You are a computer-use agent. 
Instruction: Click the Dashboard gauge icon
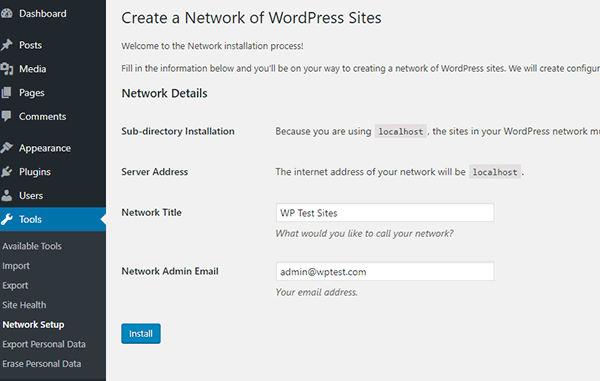6,14
